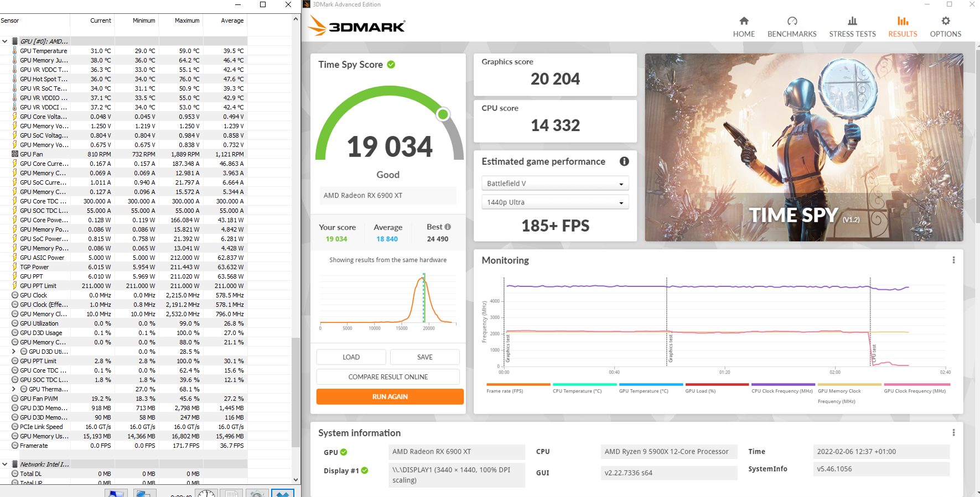Click the Maximum column header
Viewport: 980px width, 497px height.
(181, 21)
